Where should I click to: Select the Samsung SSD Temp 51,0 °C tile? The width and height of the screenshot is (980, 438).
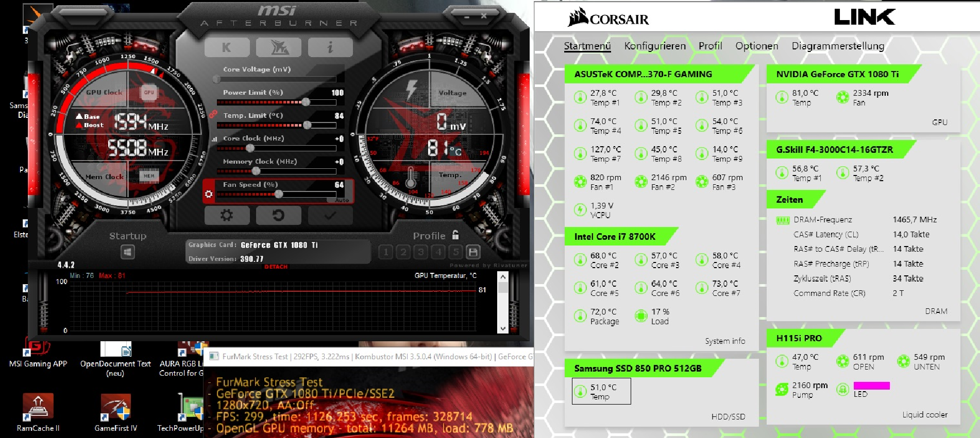pos(601,391)
